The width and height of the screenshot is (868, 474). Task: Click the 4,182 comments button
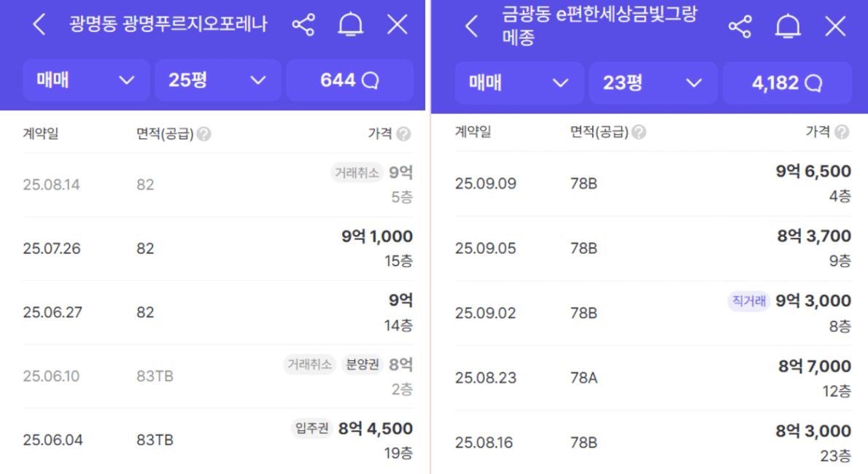(786, 83)
